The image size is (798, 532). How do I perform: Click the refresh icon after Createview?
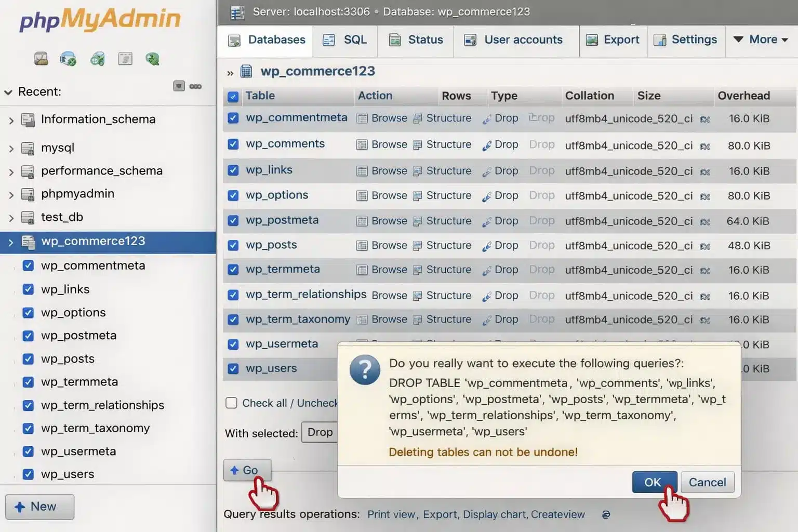(606, 515)
